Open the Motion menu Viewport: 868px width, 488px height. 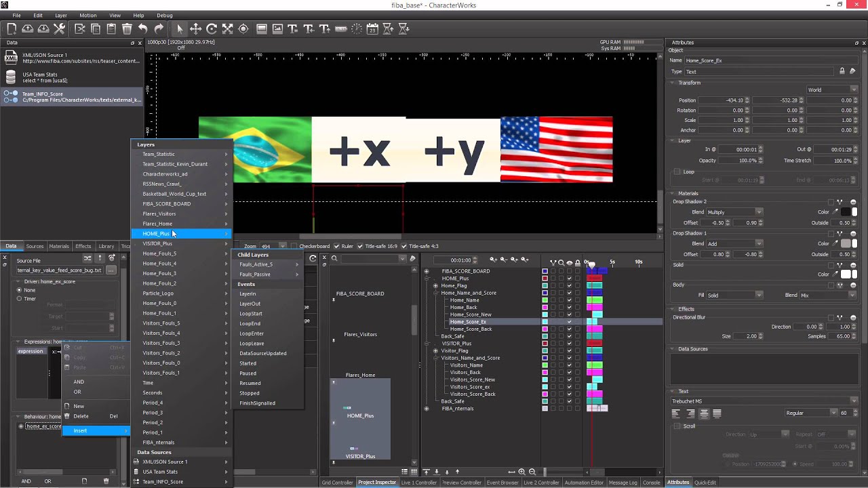tap(88, 16)
